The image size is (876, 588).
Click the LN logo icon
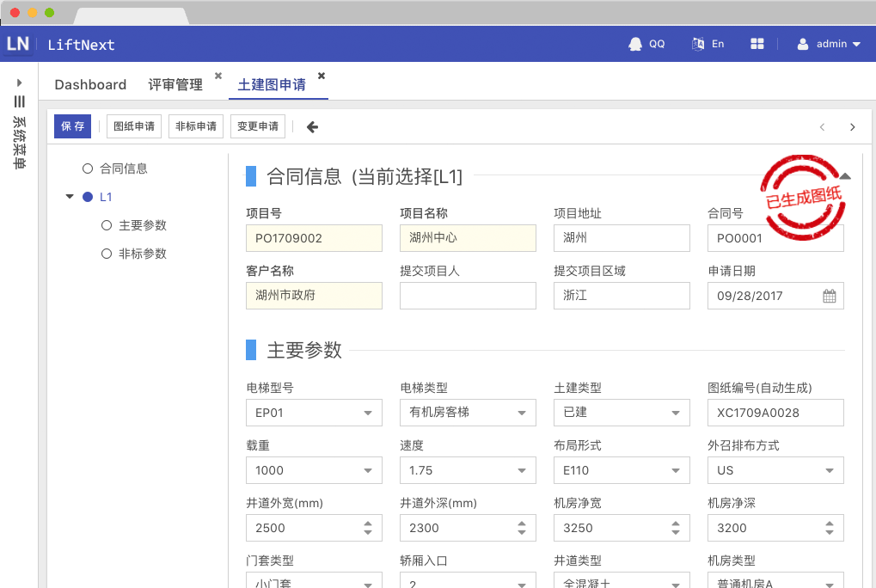[18, 44]
